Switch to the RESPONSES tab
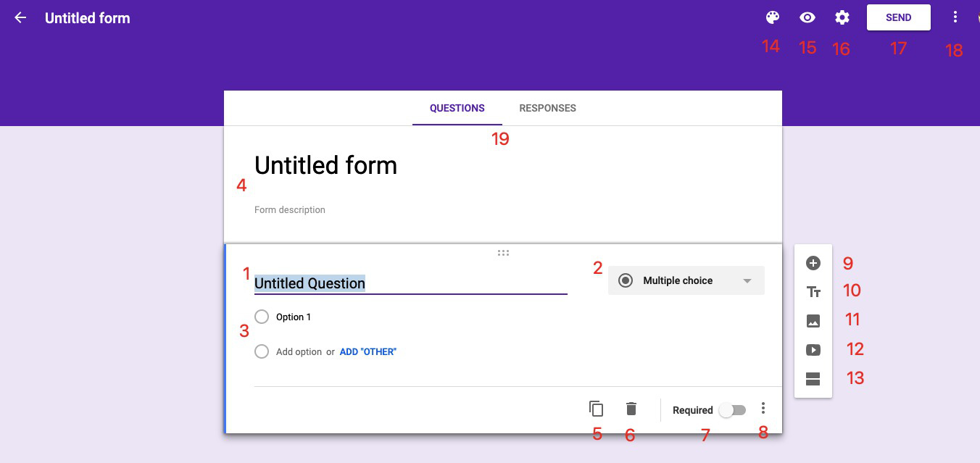Screen dimensions: 980x463 coord(547,108)
